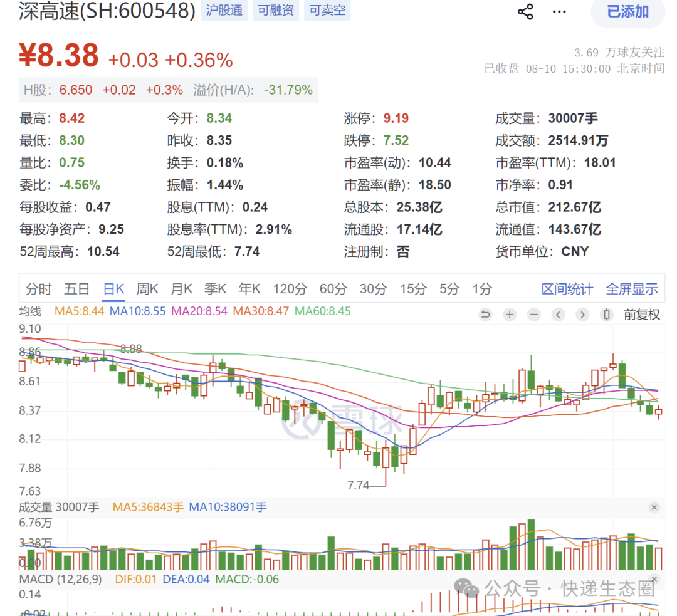Click the chart reset (undo arrow) icon
The width and height of the screenshot is (677, 616).
(x=485, y=315)
